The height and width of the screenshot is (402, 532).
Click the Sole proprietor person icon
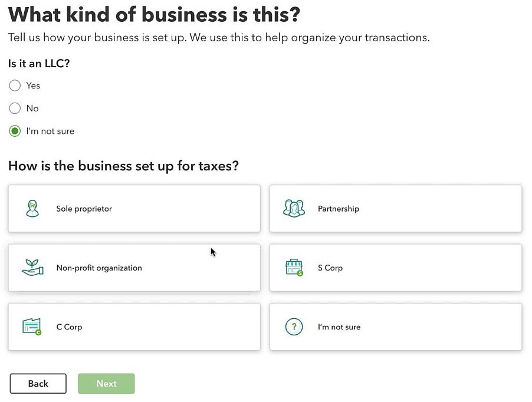[32, 209]
